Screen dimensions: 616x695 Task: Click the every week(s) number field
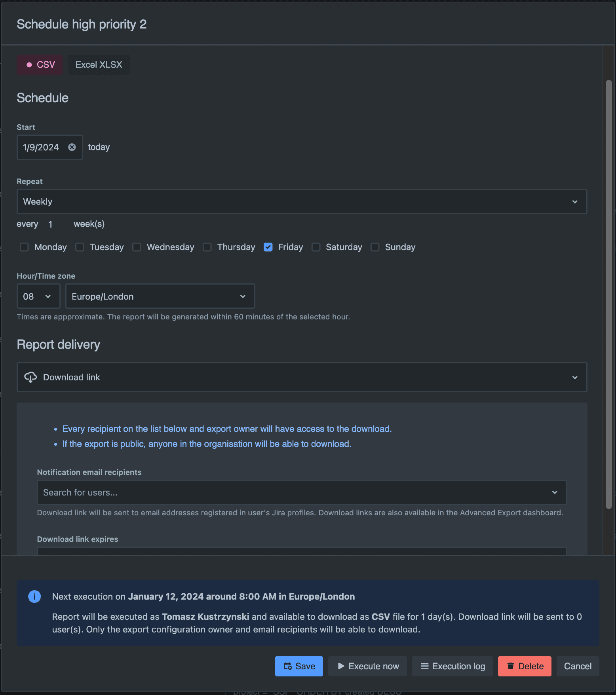pyautogui.click(x=55, y=224)
